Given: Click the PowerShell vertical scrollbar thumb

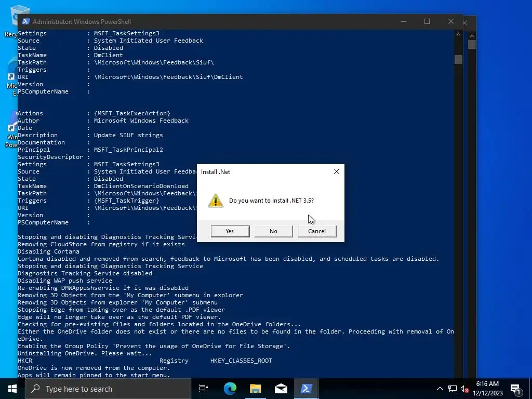Looking at the screenshot, I should (458, 59).
